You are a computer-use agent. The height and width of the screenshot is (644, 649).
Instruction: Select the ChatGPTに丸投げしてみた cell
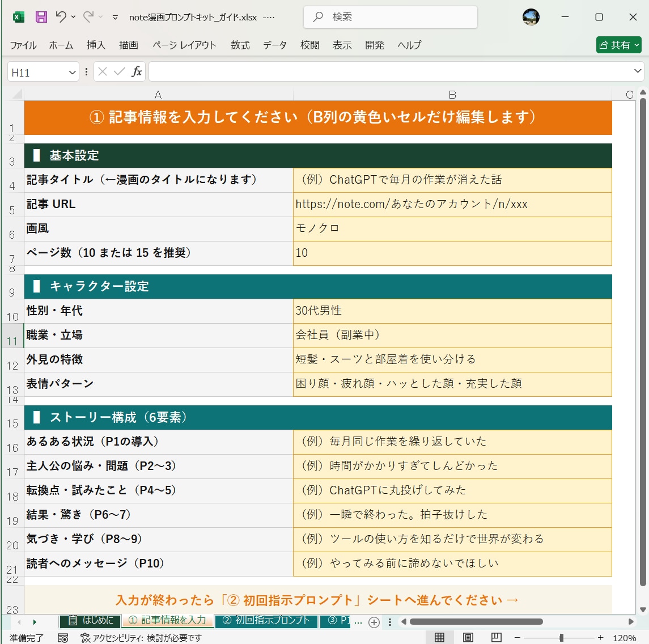(x=452, y=491)
